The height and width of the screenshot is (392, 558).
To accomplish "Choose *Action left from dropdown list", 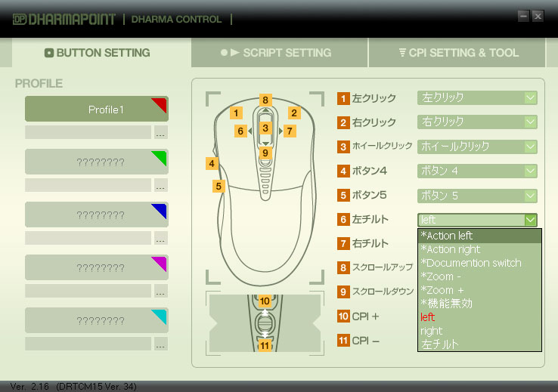I will tap(479, 236).
